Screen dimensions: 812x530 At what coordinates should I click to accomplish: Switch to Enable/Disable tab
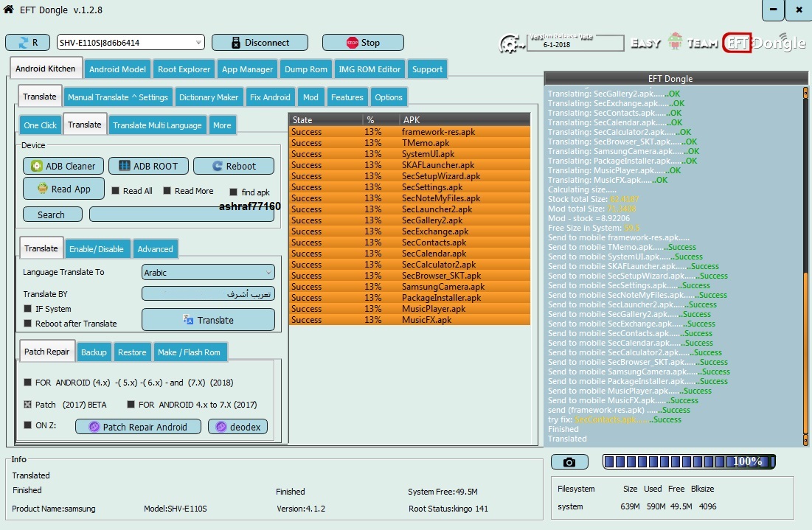97,249
